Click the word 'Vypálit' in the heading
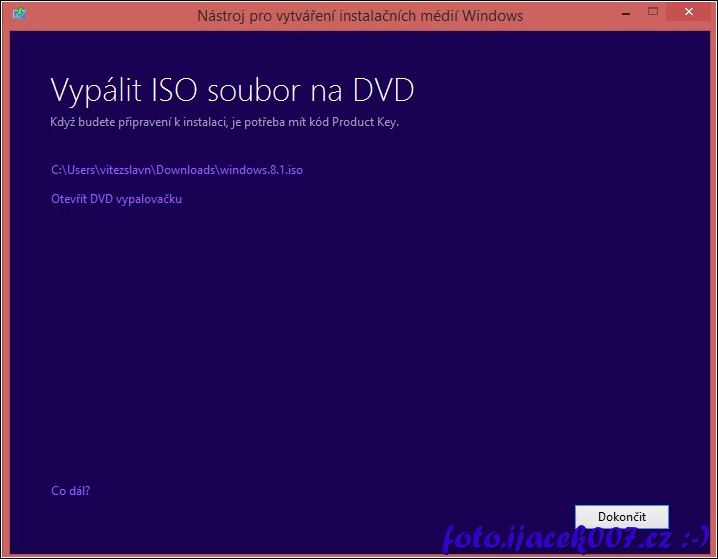The width and height of the screenshot is (718, 559). (x=96, y=91)
